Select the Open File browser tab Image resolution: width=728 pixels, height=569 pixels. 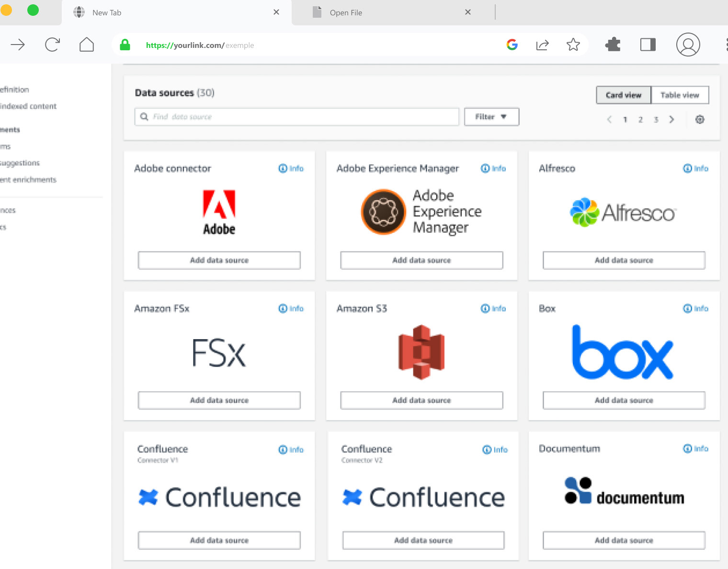point(393,12)
